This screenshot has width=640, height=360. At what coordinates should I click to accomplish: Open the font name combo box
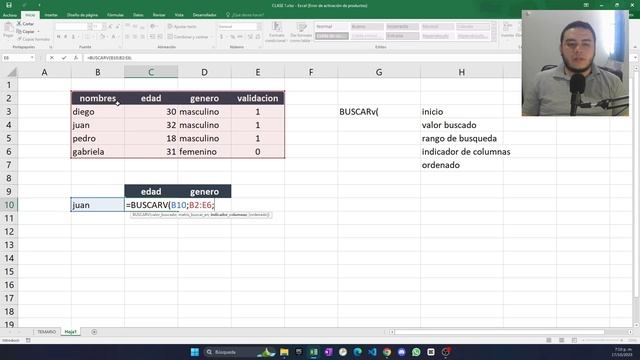pyautogui.click(x=73, y=27)
